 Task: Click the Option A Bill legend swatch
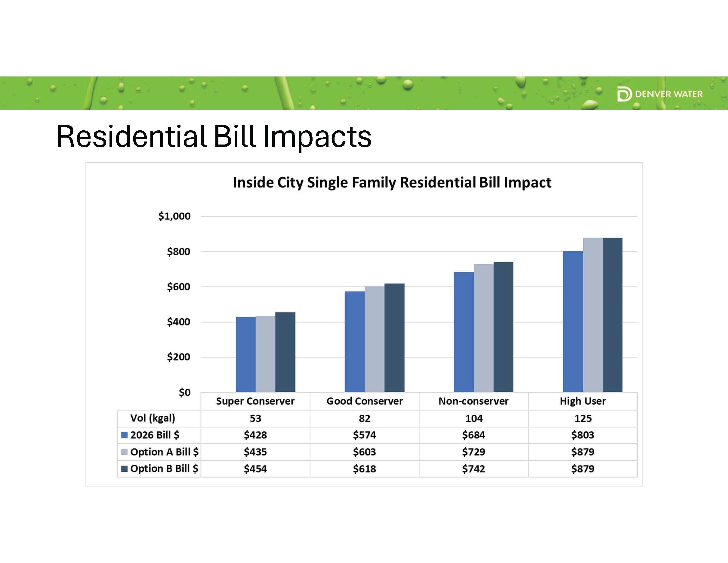coord(124,452)
